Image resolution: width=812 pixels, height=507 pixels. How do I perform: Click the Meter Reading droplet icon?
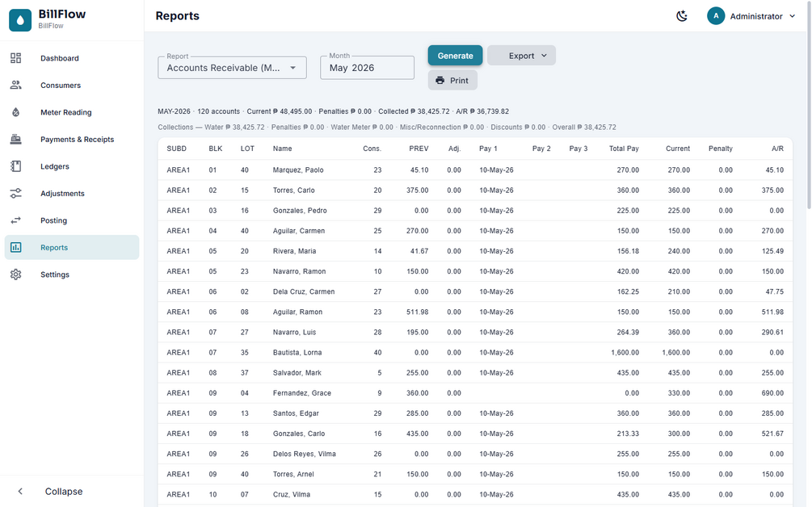pyautogui.click(x=16, y=112)
